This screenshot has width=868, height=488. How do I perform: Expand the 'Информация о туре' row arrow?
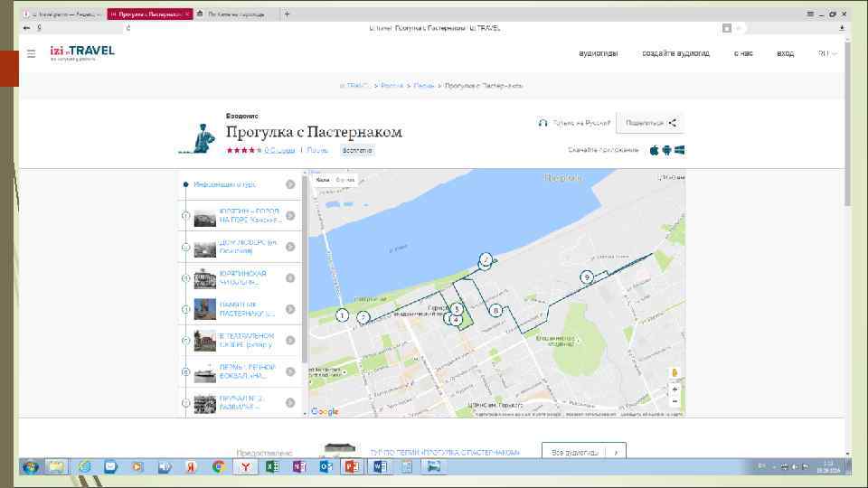(290, 184)
